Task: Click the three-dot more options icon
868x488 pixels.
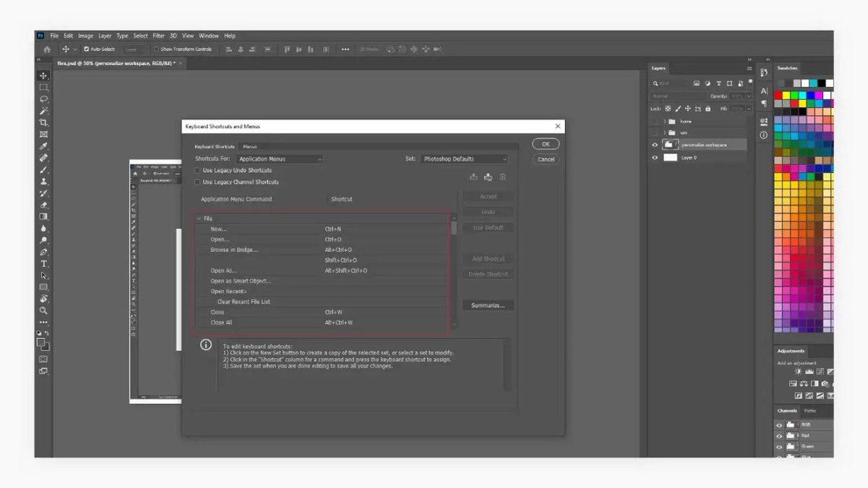Action: pos(345,49)
